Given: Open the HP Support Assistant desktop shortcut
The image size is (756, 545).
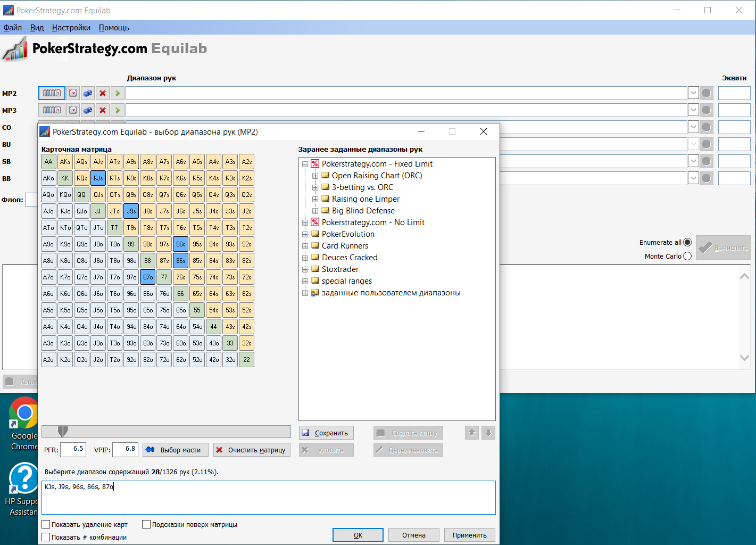Looking at the screenshot, I should point(23,490).
